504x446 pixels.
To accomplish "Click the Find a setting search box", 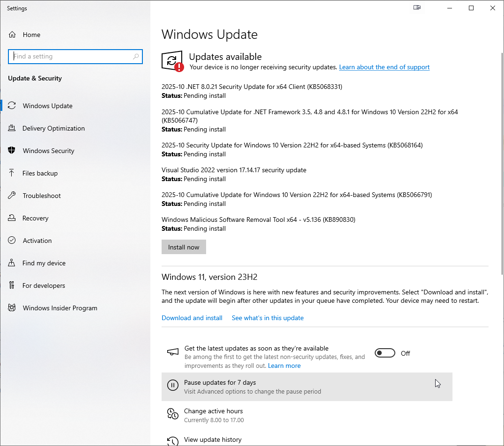I will point(70,57).
